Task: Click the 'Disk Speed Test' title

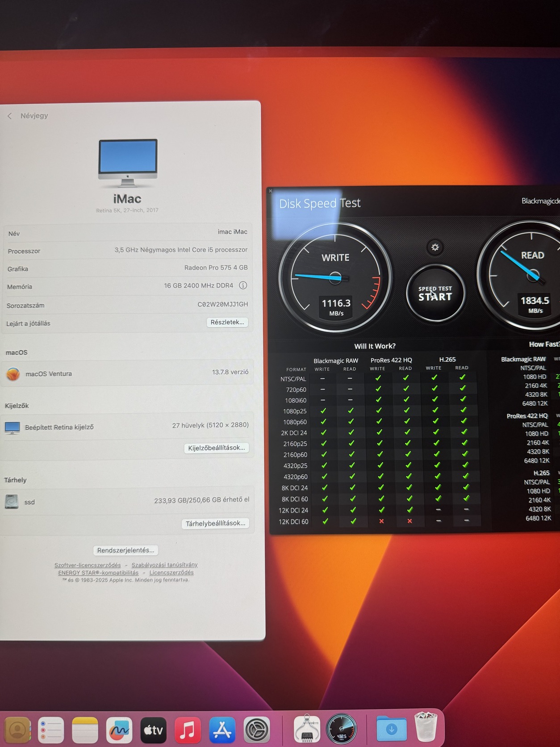Action: [x=320, y=203]
